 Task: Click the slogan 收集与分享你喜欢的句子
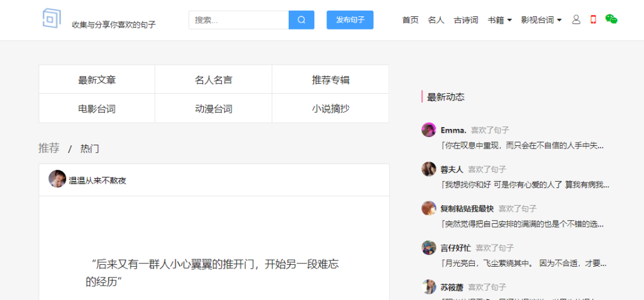[114, 25]
